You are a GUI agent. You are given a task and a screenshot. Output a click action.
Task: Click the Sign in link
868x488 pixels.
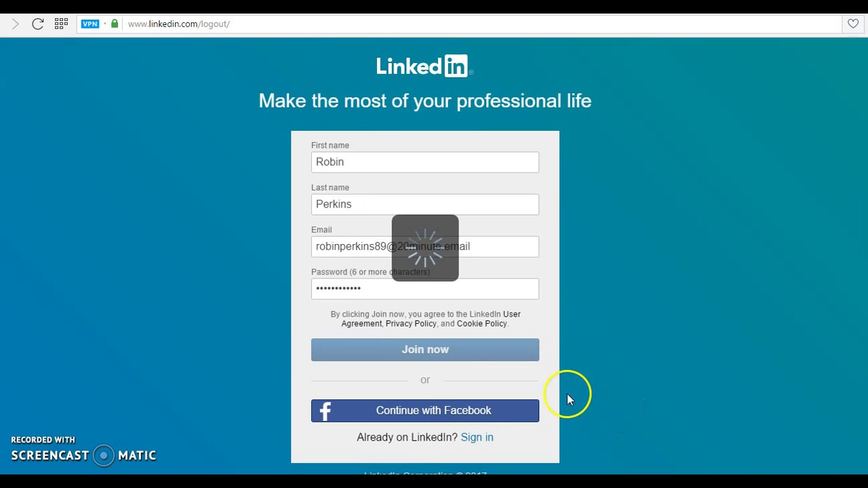point(477,437)
